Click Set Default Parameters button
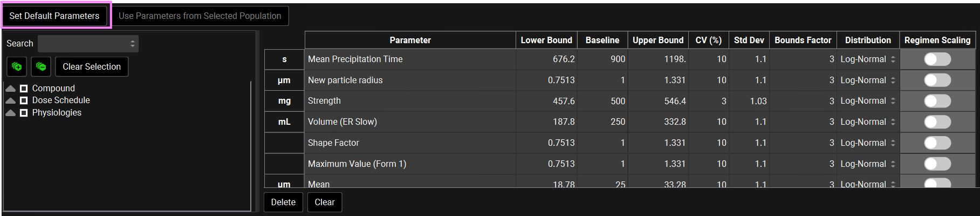 (54, 16)
